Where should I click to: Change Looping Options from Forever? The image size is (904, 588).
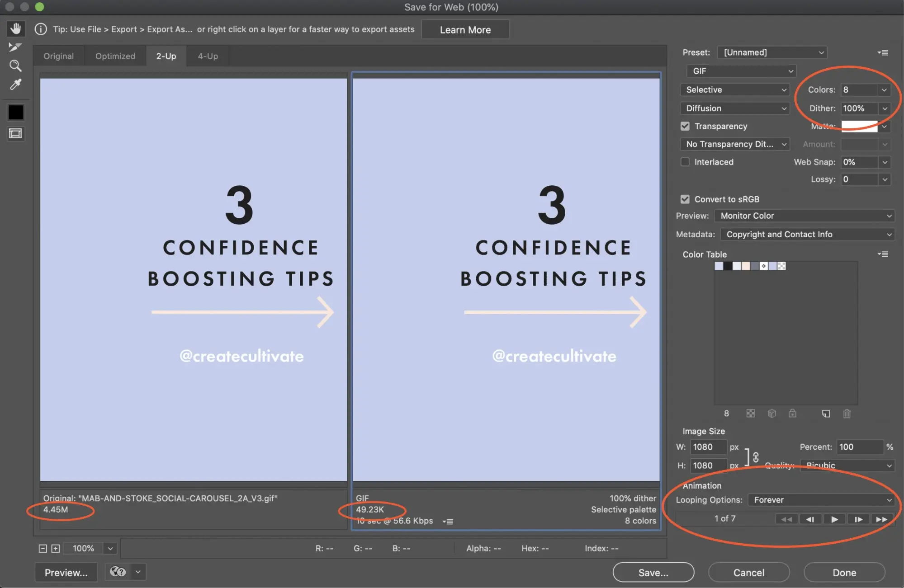coord(821,500)
